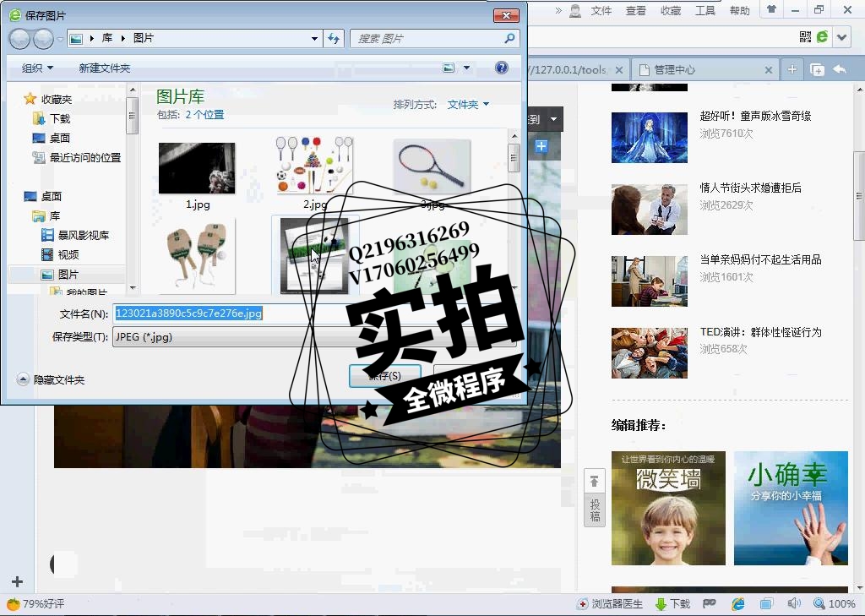Viewport: 865px width, 616px height.
Task: Click the tab list windows icon
Action: [817, 69]
